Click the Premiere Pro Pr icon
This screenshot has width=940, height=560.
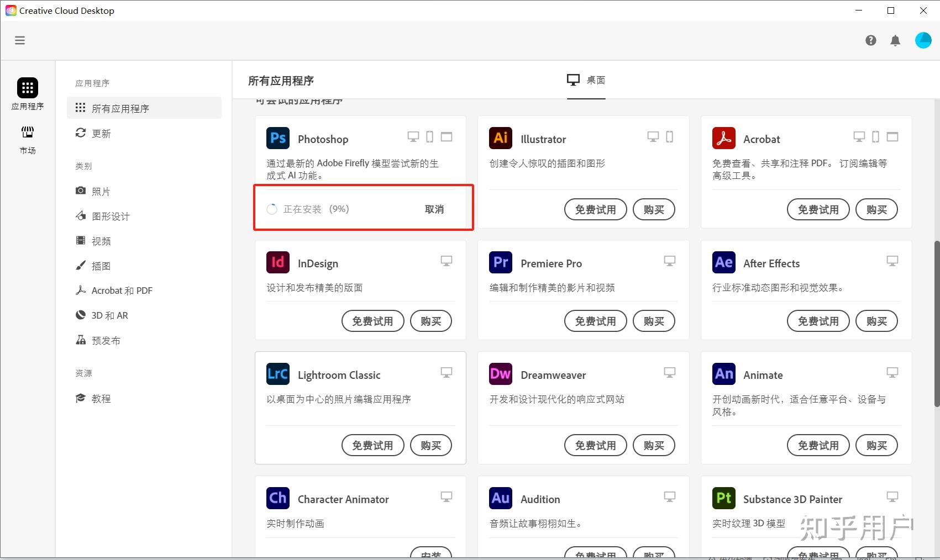click(501, 262)
